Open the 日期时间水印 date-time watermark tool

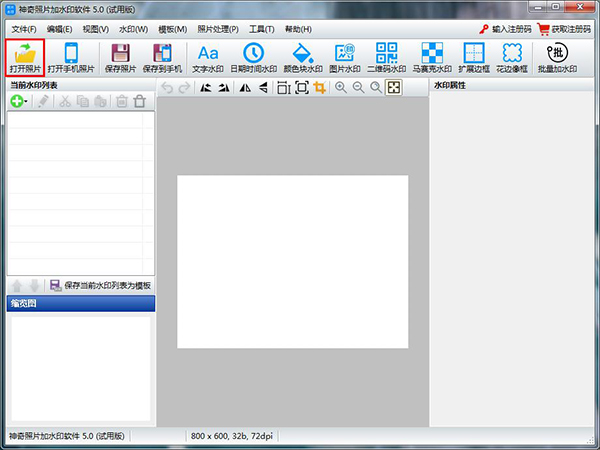pyautogui.click(x=254, y=58)
